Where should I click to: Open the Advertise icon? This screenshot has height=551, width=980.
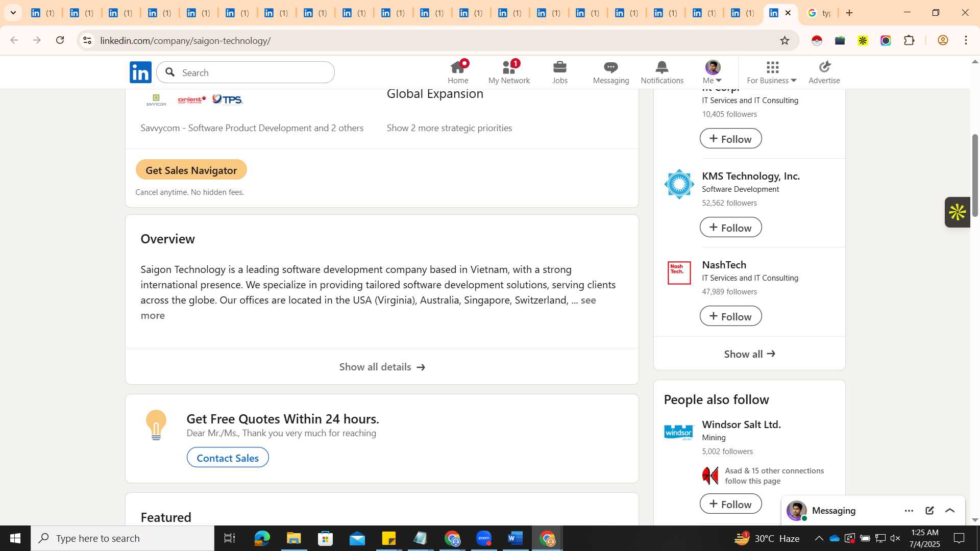coord(824,72)
